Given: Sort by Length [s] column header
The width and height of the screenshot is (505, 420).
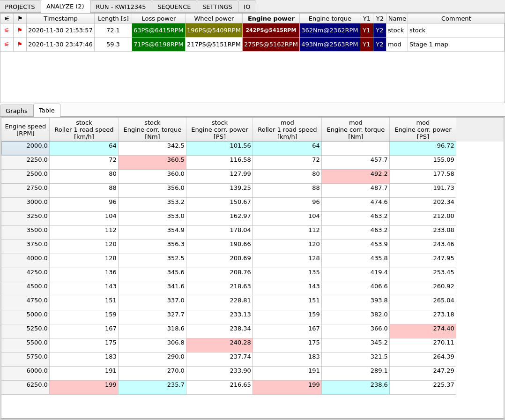Looking at the screenshot, I should (113, 18).
